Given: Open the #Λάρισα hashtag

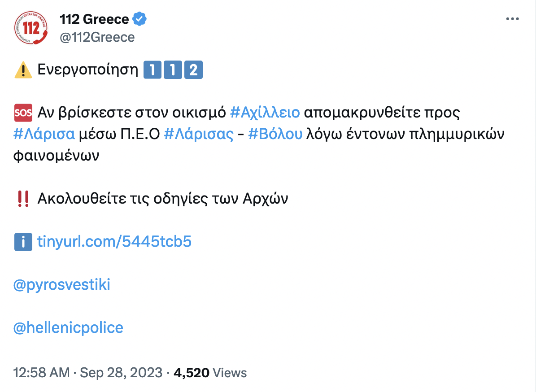Looking at the screenshot, I should tap(44, 134).
